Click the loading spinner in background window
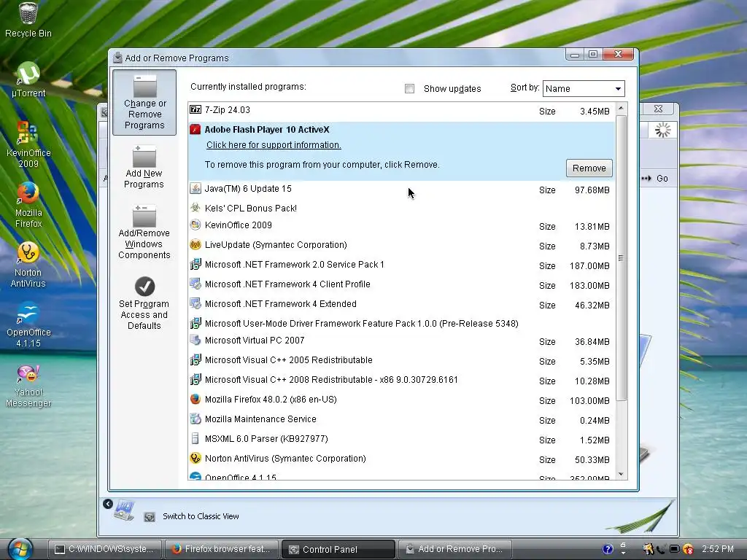 662,130
